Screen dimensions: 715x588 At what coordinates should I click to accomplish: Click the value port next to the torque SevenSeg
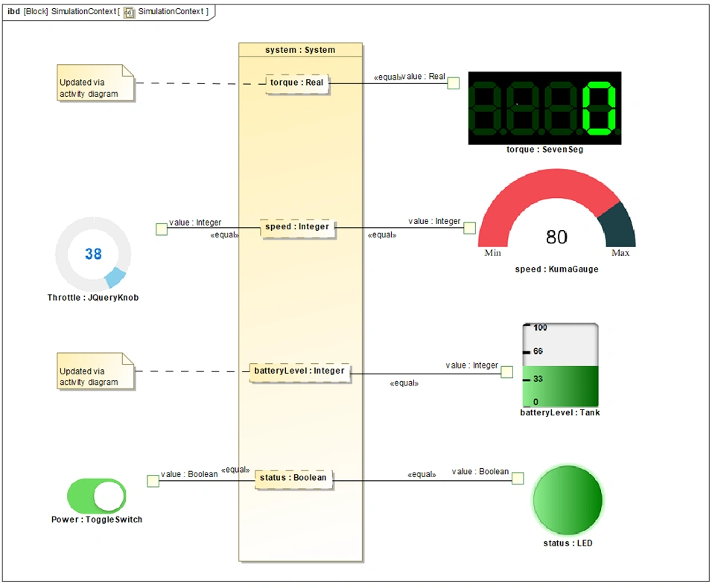click(454, 83)
